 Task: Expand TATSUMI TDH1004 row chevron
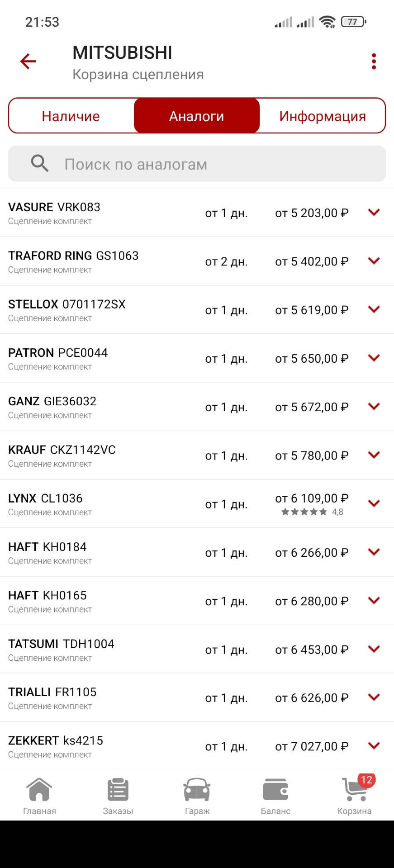pyautogui.click(x=374, y=649)
